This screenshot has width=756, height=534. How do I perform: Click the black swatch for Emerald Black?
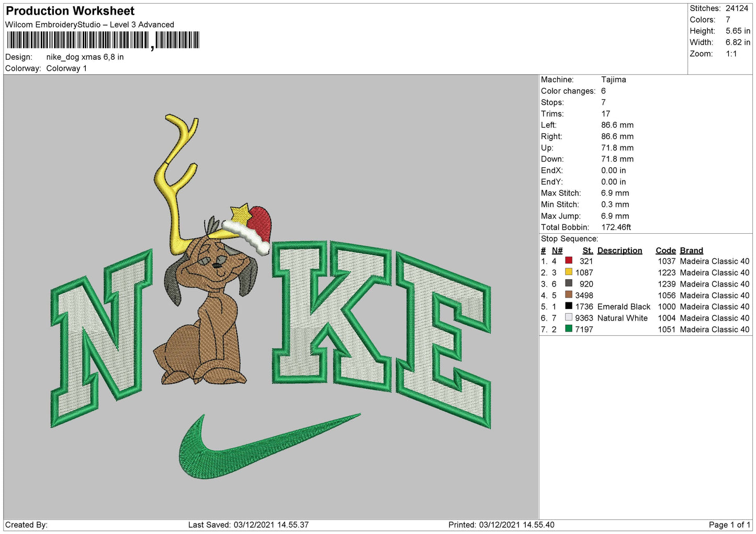tap(569, 306)
